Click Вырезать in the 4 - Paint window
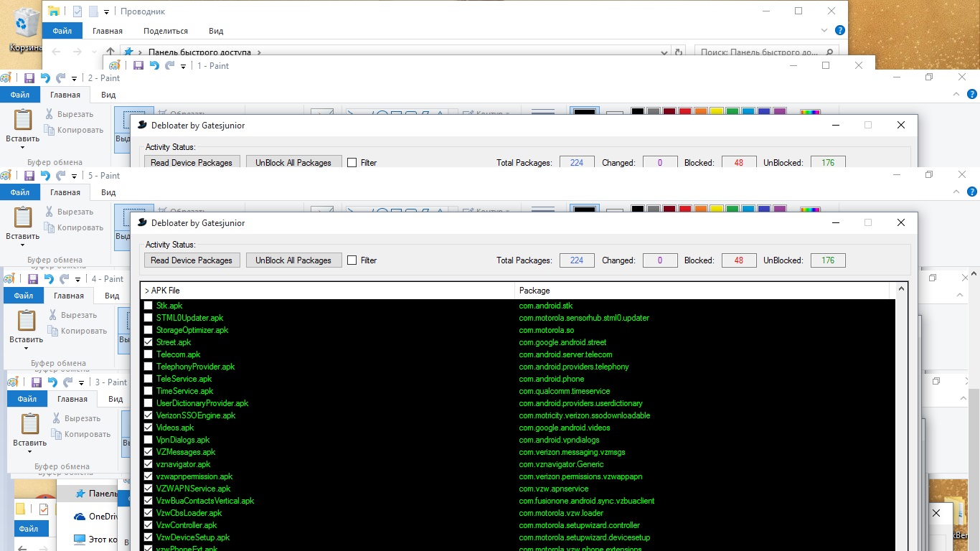 pyautogui.click(x=72, y=315)
